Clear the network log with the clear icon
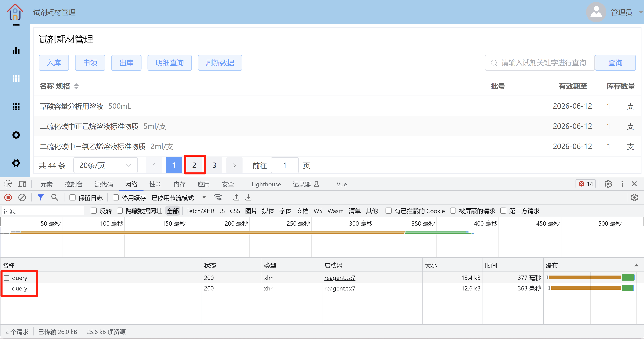The image size is (644, 339). (22, 198)
